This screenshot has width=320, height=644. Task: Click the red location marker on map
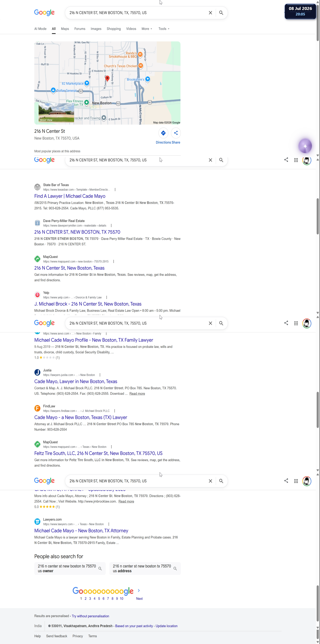[107, 79]
